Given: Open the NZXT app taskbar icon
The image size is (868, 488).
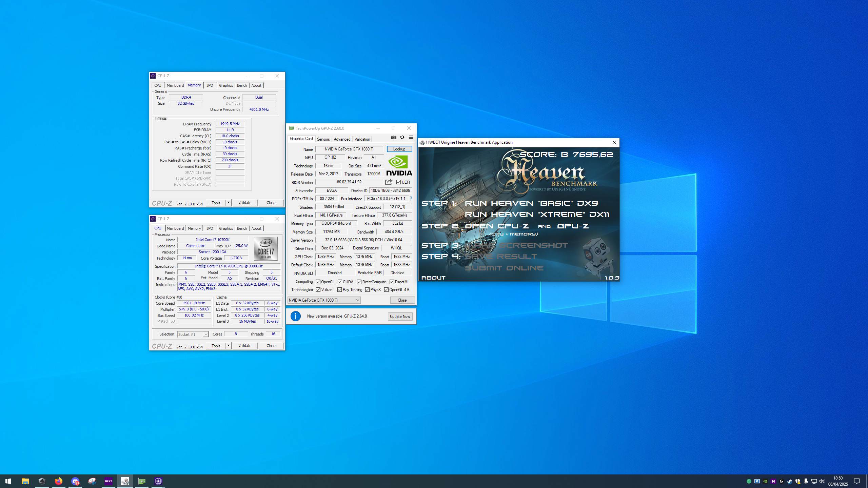Looking at the screenshot, I should tap(108, 481).
